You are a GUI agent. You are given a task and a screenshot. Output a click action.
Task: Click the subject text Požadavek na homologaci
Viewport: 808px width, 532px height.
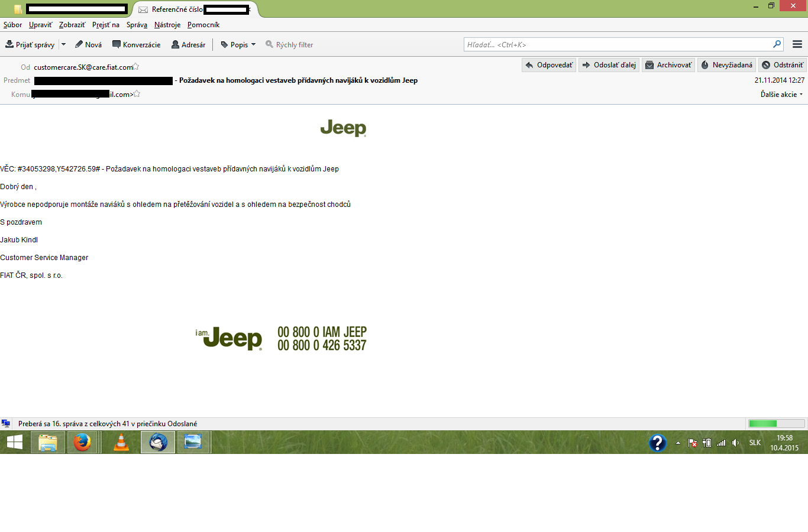click(x=298, y=80)
